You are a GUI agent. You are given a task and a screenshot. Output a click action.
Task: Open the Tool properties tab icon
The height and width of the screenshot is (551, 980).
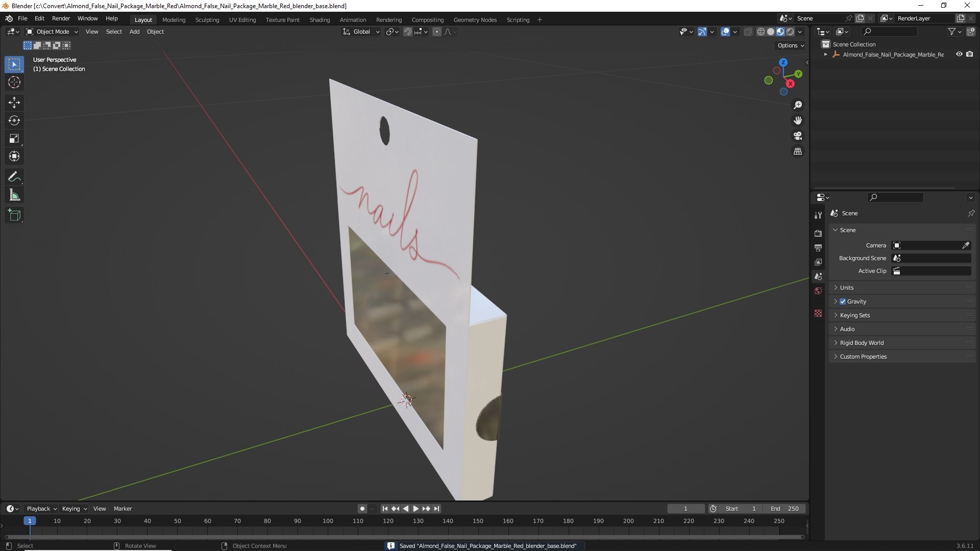818,215
